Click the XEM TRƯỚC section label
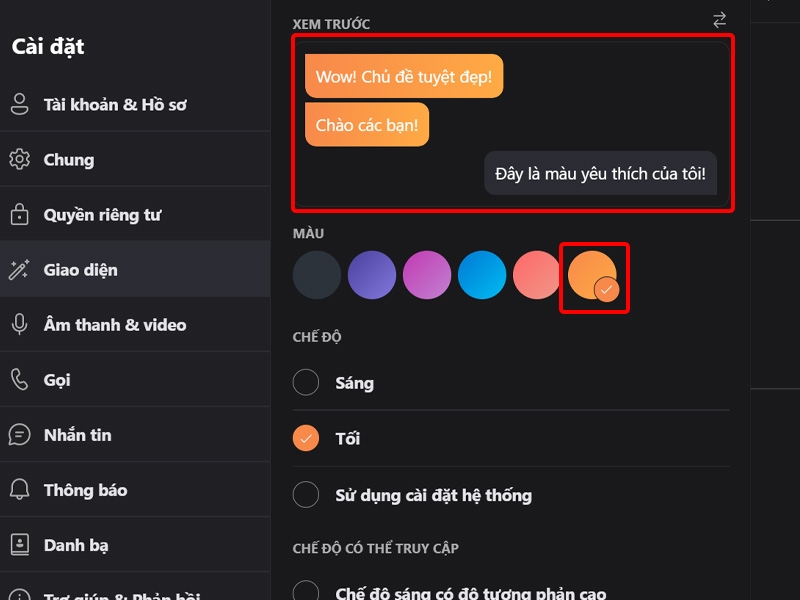The image size is (800, 600). coord(332,24)
